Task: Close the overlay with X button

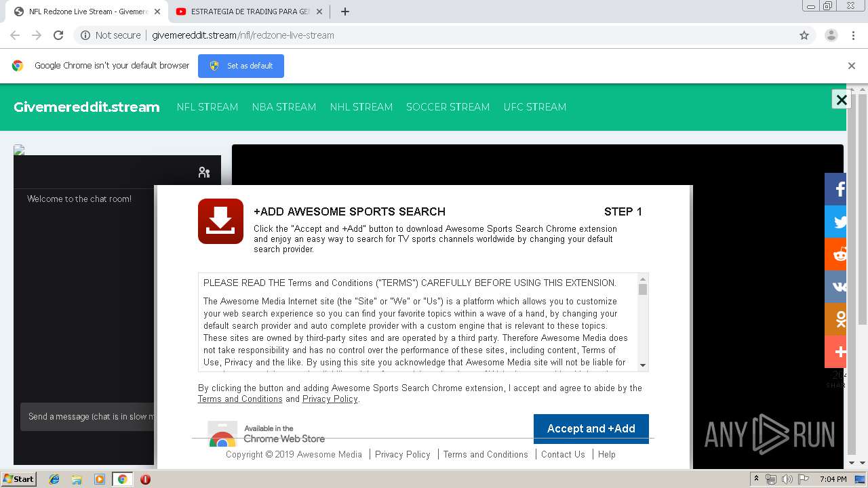Action: tap(842, 100)
